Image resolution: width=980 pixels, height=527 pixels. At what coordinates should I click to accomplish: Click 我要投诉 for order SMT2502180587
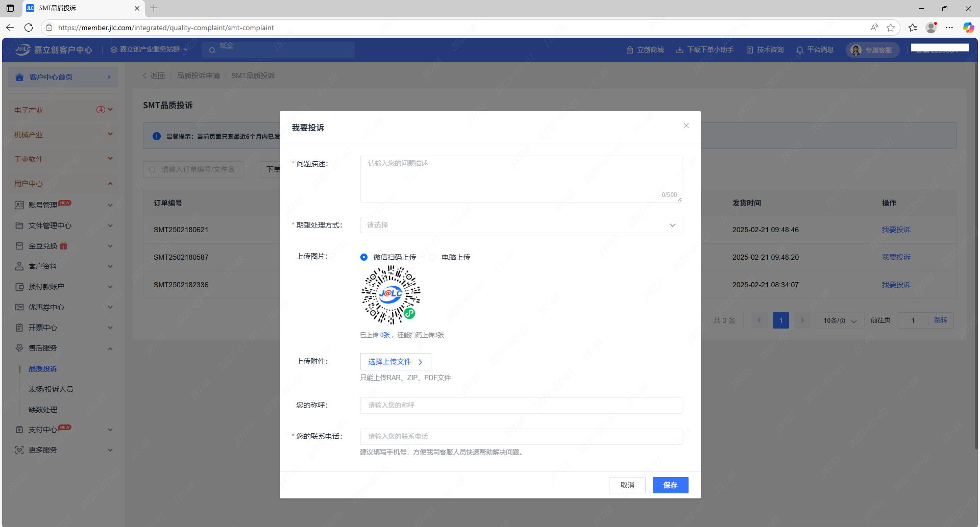tap(896, 257)
